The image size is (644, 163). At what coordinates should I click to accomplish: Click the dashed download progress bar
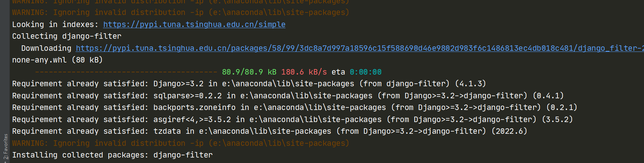click(126, 72)
